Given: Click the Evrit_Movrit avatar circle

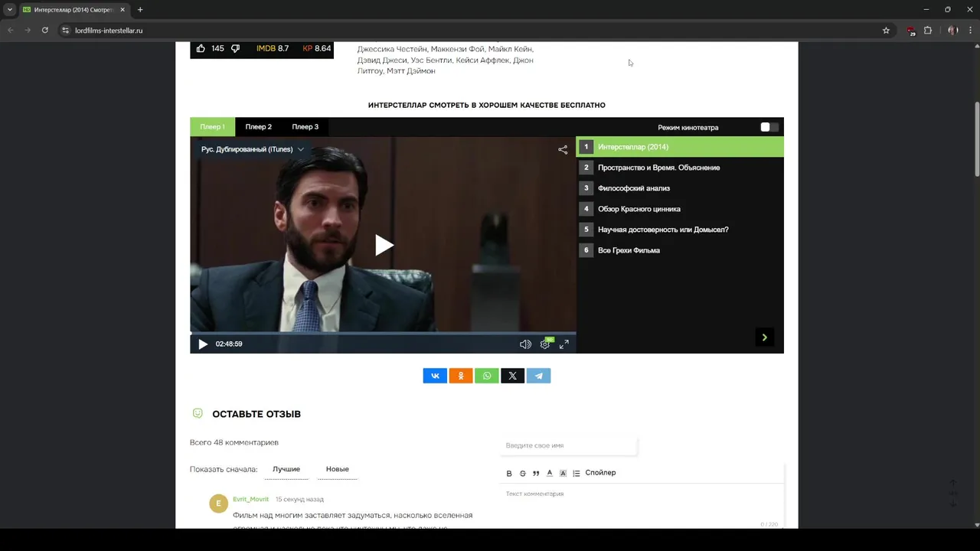Looking at the screenshot, I should (218, 504).
